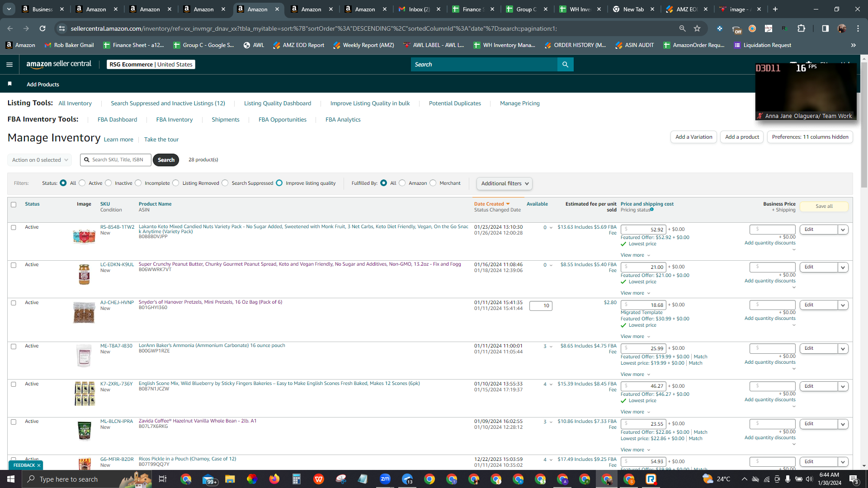Click the bookmark flag icon beside Add Products
Image resolution: width=868 pixels, height=488 pixels.
10,84
